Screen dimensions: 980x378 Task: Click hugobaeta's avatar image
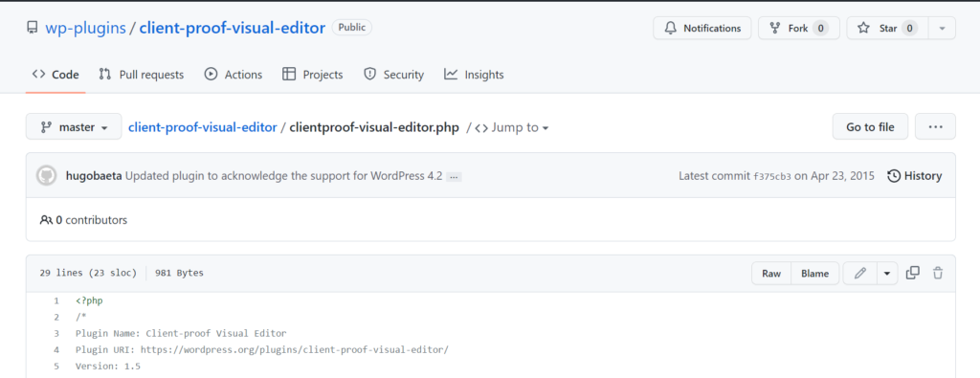46,175
